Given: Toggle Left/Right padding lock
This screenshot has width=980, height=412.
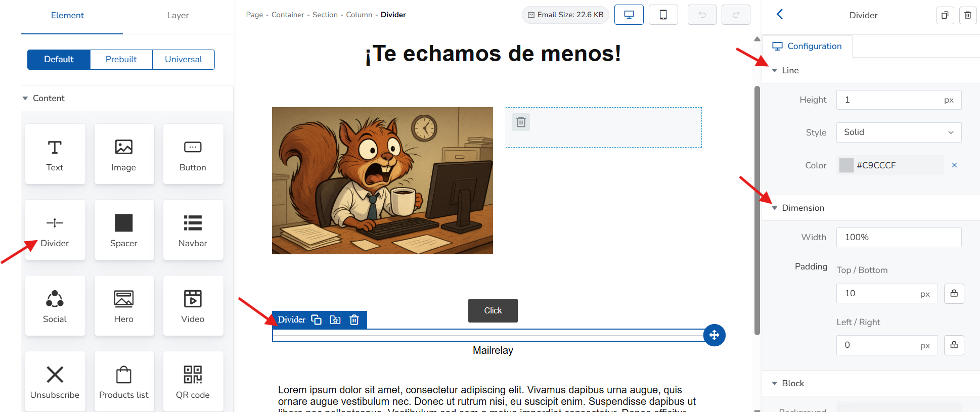Looking at the screenshot, I should [x=954, y=345].
